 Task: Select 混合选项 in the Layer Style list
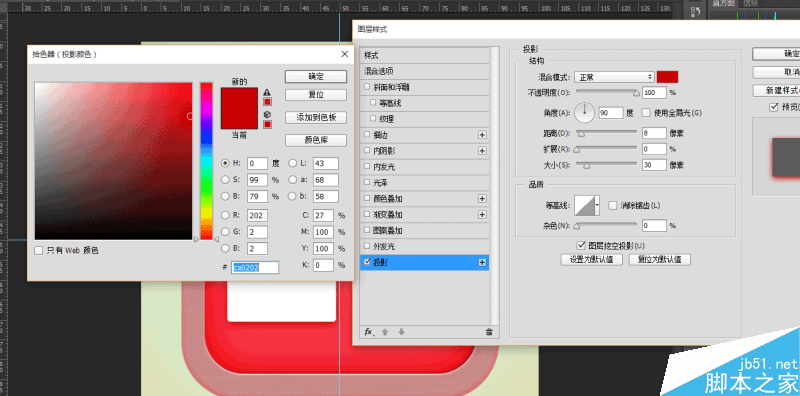424,71
